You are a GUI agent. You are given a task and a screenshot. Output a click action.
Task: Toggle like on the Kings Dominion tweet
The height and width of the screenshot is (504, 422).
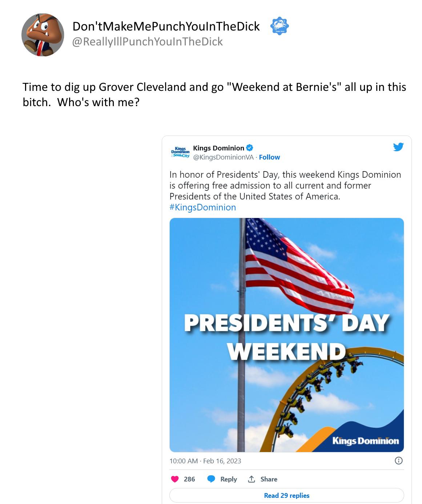point(176,479)
